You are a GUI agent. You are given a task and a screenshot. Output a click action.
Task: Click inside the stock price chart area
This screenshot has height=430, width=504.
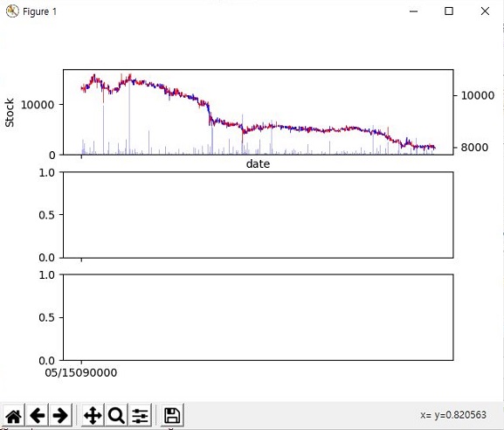point(258,112)
